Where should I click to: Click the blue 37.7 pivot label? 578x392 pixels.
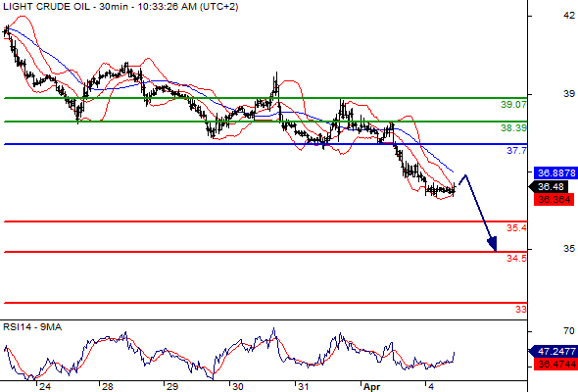click(x=516, y=151)
